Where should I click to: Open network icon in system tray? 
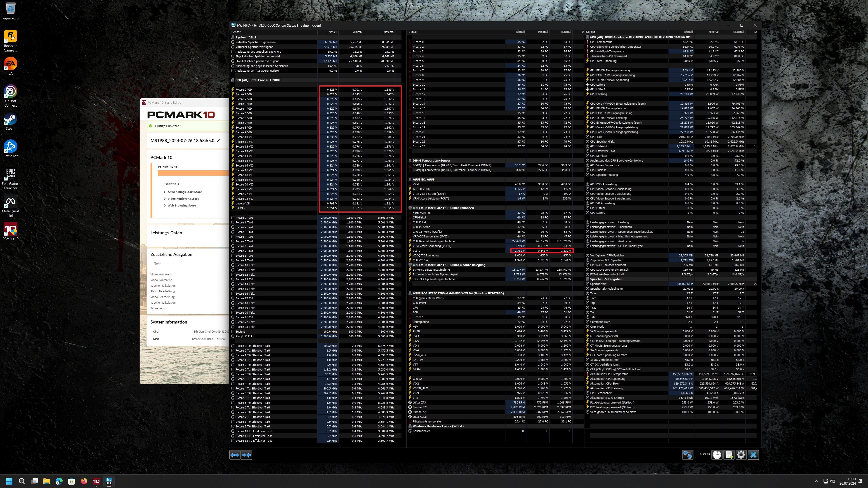coord(826,481)
